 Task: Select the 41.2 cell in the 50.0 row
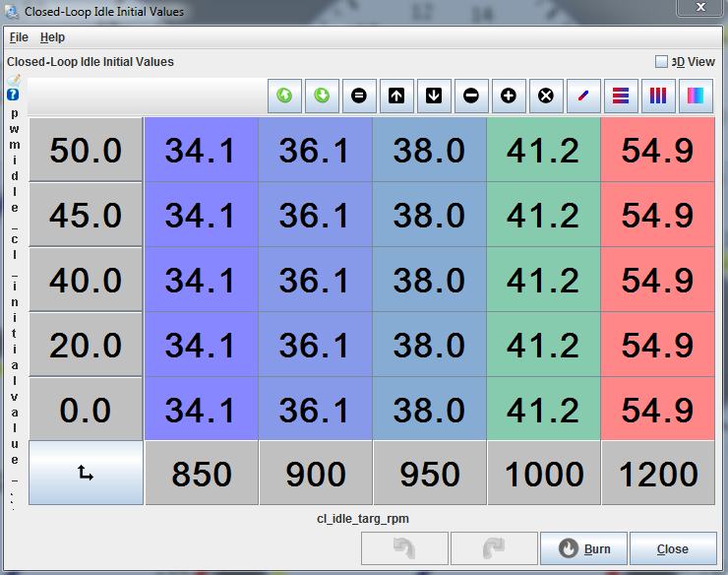[x=544, y=150]
